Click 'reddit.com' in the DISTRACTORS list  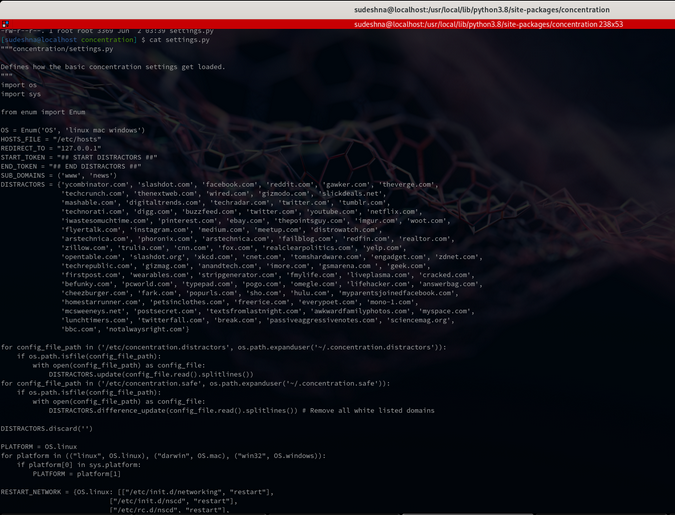click(291, 184)
